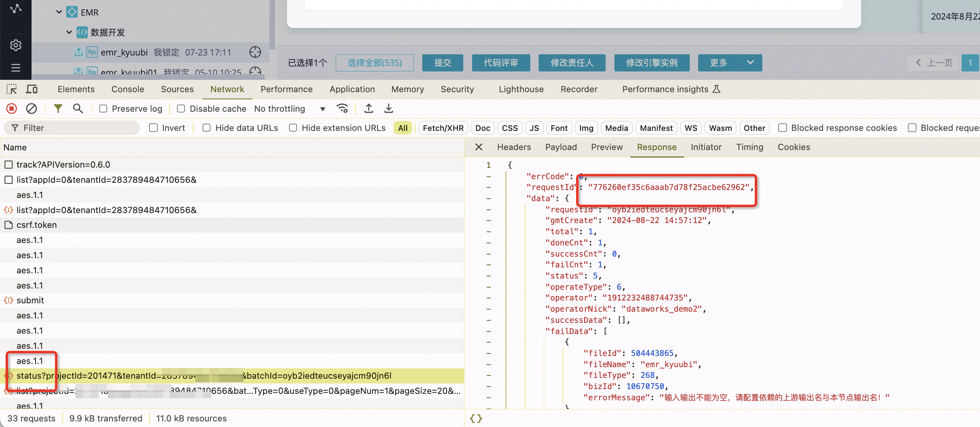Screen dimensions: 980x427
Task: Toggle the network filter funnel icon
Action: coord(58,109)
